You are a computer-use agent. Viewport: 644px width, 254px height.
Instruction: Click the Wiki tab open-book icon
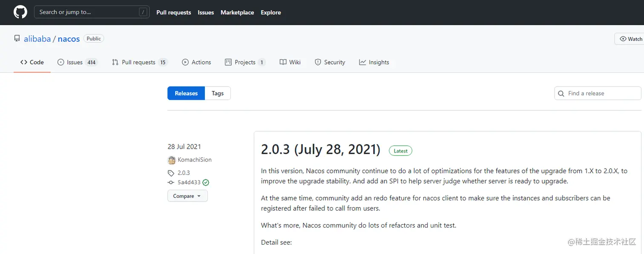click(x=283, y=62)
